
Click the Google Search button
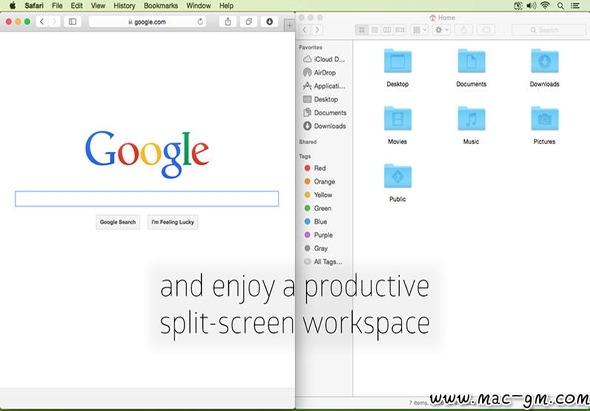[x=118, y=222]
